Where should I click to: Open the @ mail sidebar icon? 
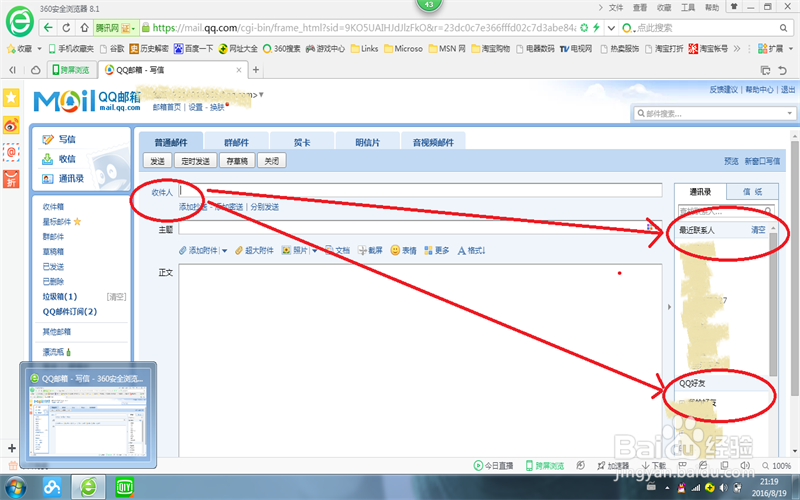pyautogui.click(x=11, y=152)
